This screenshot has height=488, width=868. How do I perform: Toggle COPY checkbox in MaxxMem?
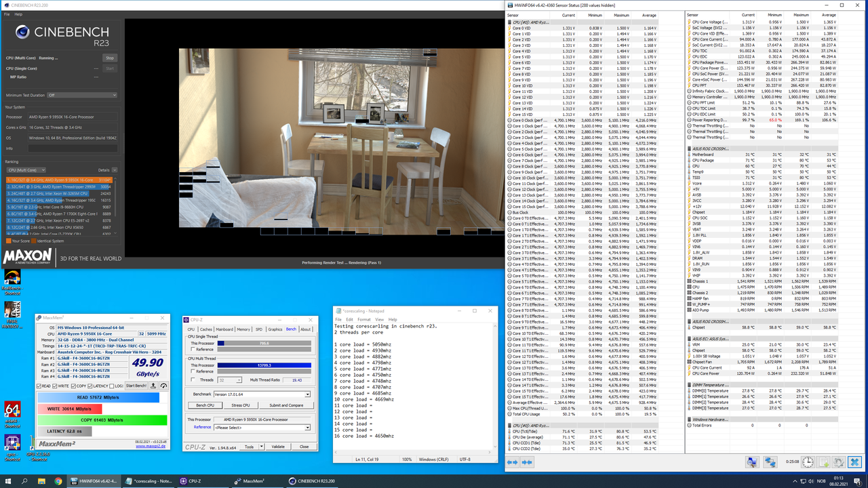pos(73,386)
